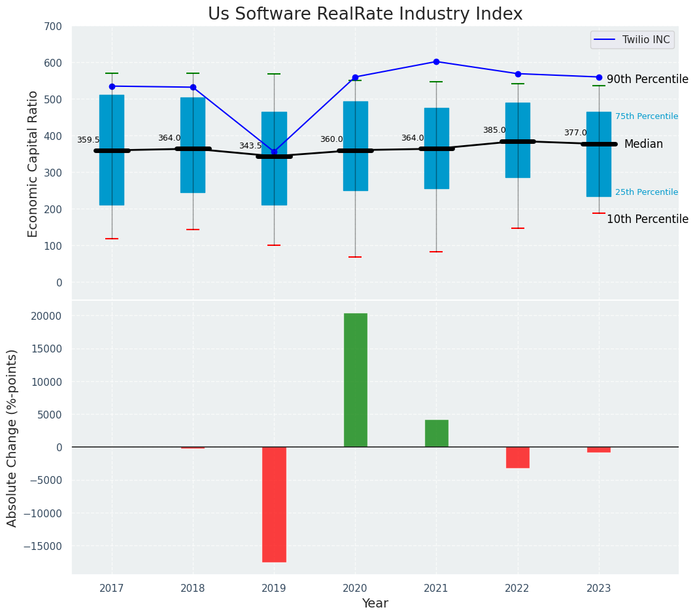This screenshot has width=695, height=616.
Task: Click the 90th Percentile annotation
Action: (x=647, y=80)
